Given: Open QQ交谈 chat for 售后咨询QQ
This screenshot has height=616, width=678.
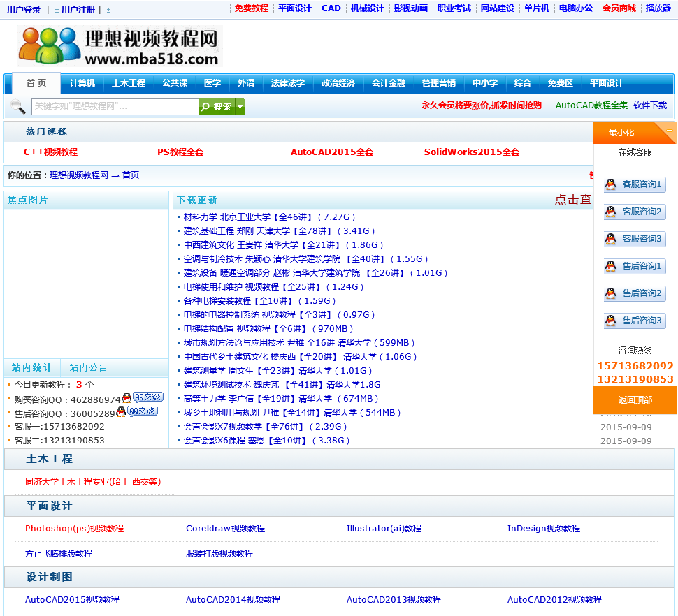Looking at the screenshot, I should 143,411.
